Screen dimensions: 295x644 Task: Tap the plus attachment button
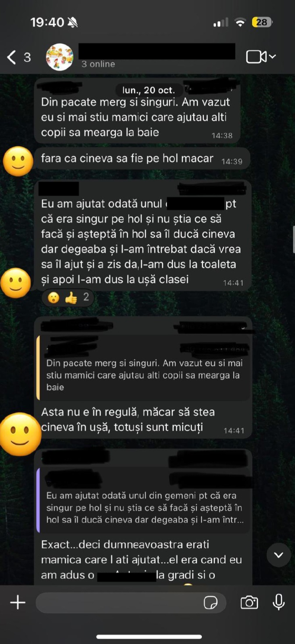(18, 603)
